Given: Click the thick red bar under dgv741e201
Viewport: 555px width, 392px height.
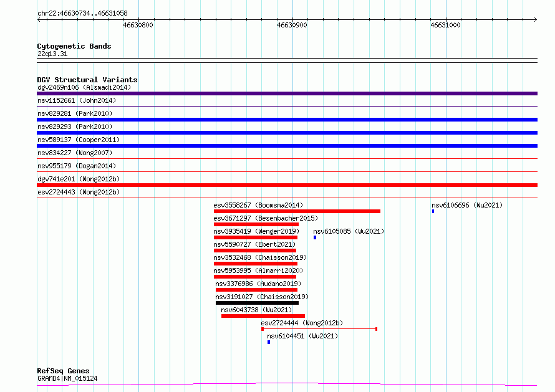Looking at the screenshot, I should point(287,185).
